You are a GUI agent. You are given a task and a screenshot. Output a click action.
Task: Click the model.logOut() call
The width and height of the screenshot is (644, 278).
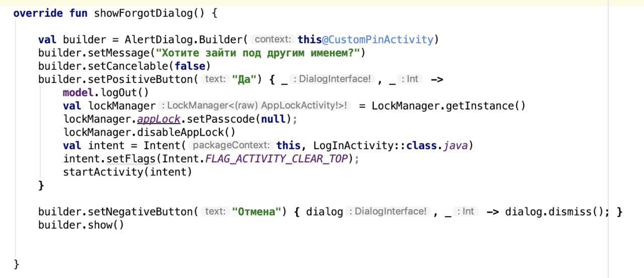pyautogui.click(x=106, y=92)
